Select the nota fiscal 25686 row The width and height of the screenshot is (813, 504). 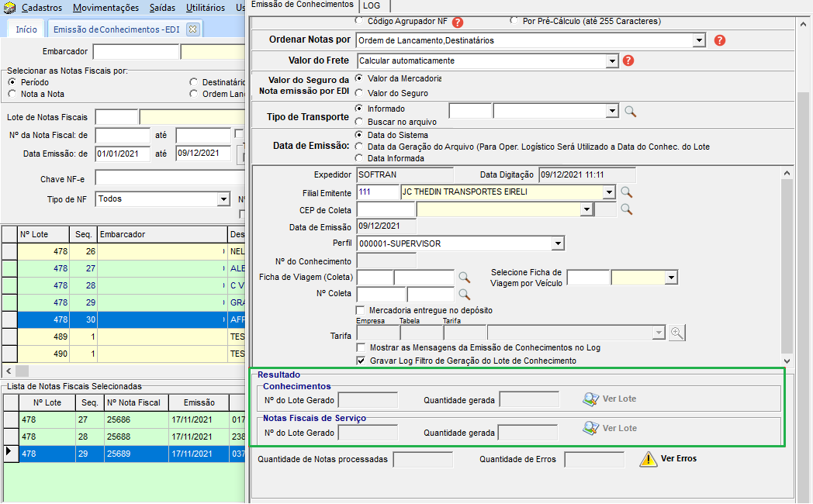coord(124,419)
